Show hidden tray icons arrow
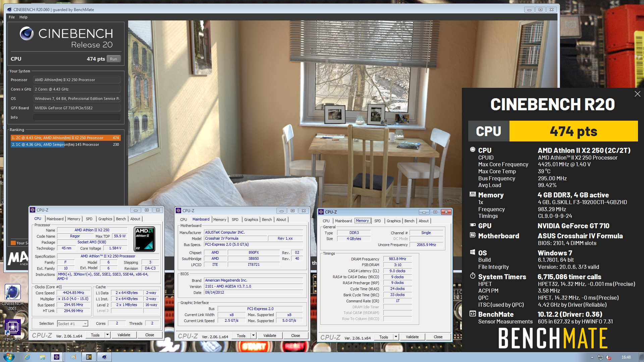This screenshot has width=644, height=362. [x=592, y=357]
